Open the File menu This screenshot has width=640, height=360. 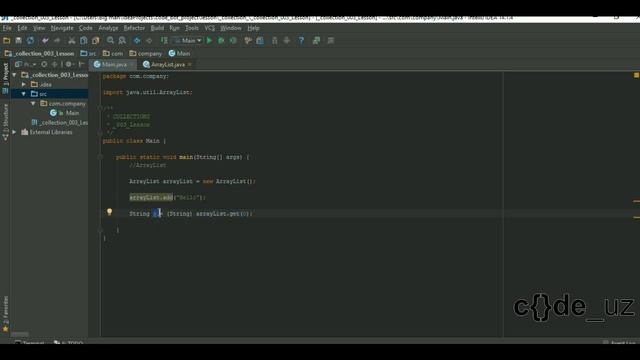coord(7,28)
